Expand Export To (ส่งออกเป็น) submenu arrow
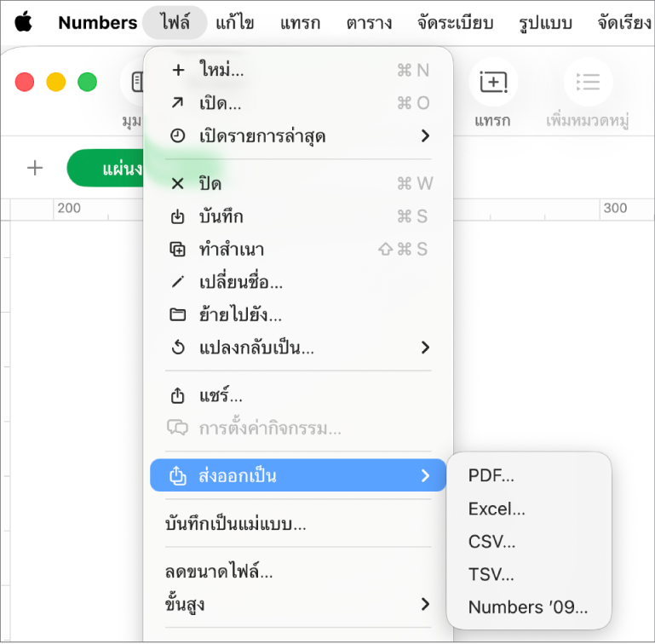Viewport: 655px width, 644px height. [x=425, y=475]
